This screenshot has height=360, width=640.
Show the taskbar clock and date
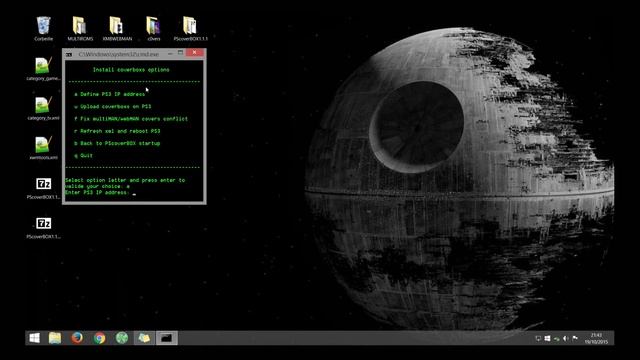point(596,338)
